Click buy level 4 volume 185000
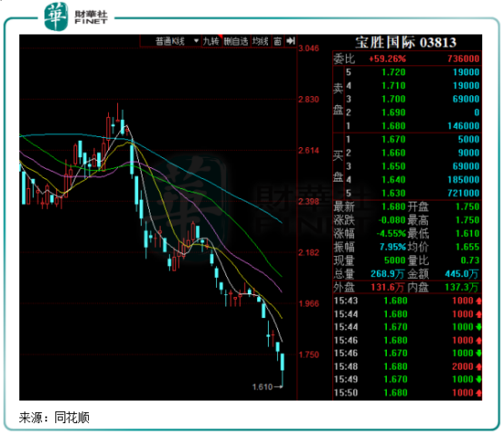The image size is (504, 435). (x=463, y=180)
